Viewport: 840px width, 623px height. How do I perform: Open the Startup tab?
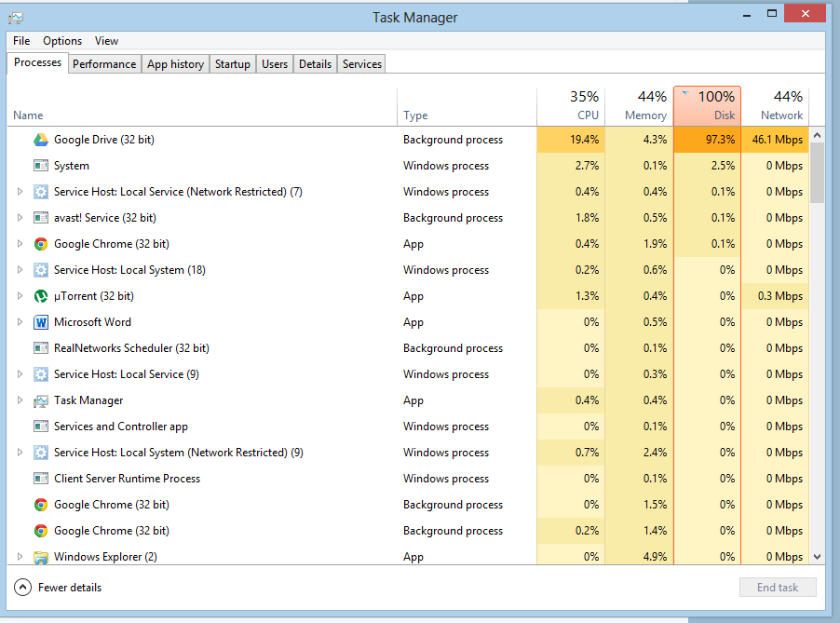coord(233,63)
